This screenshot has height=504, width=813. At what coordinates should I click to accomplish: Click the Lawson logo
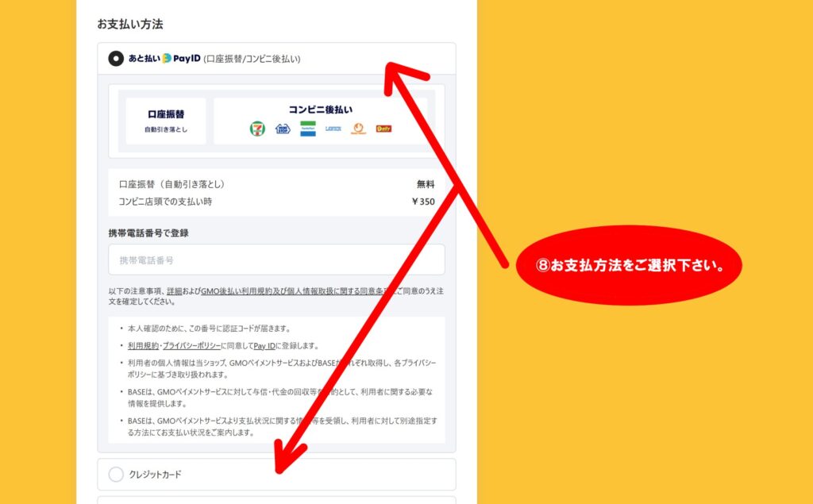333,129
